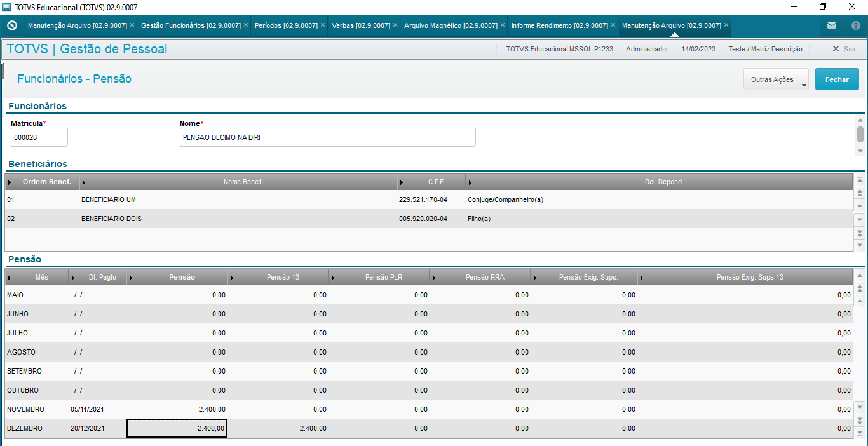
Task: Select the AGOSTO pension row
Action: [429, 352]
